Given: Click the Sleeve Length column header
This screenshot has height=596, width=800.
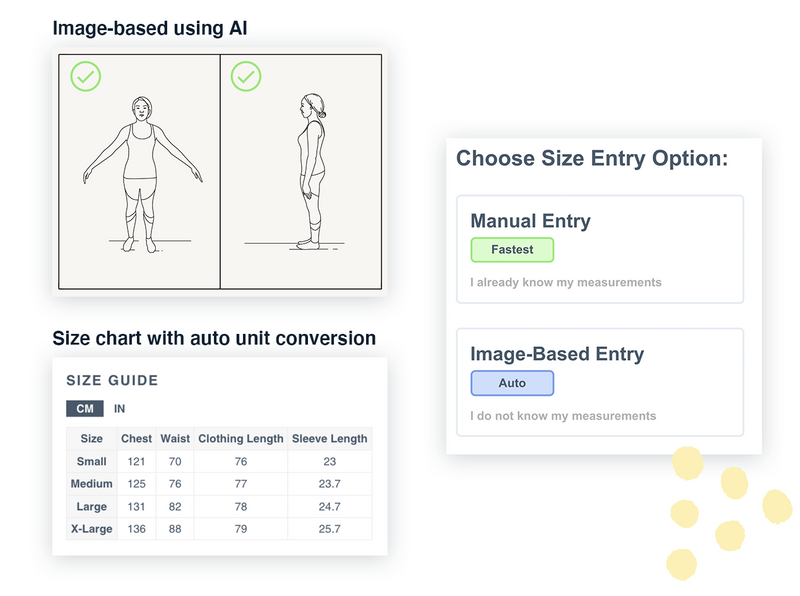Looking at the screenshot, I should click(x=329, y=439).
